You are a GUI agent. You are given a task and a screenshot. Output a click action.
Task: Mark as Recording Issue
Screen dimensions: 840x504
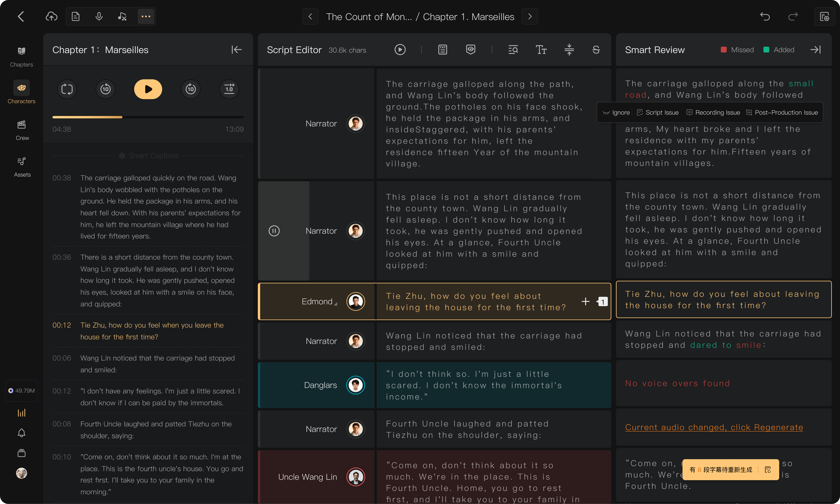pyautogui.click(x=713, y=112)
